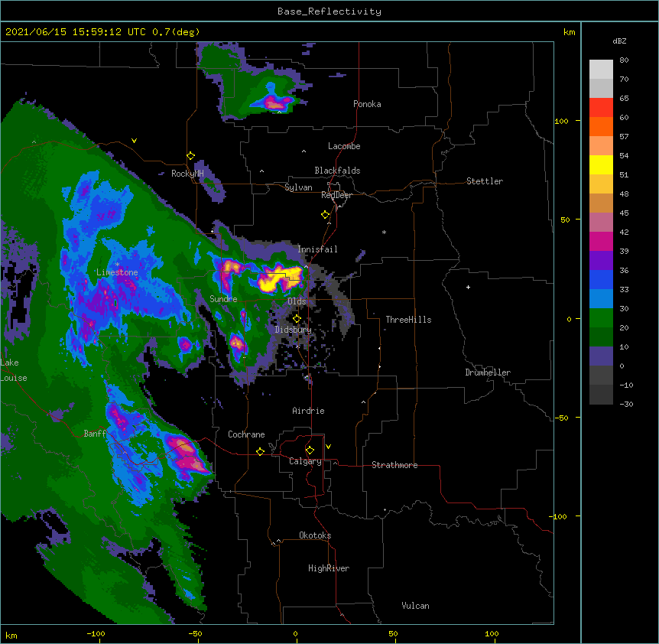Select the purple 39-36 dBZ legend swatch
Image resolution: width=659 pixels, height=644 pixels.
click(601, 261)
